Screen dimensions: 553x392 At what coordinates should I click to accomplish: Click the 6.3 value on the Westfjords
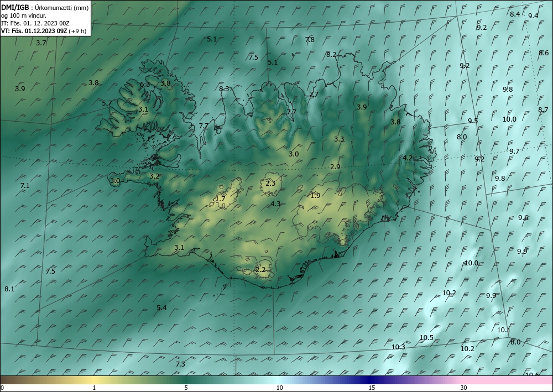145,84
